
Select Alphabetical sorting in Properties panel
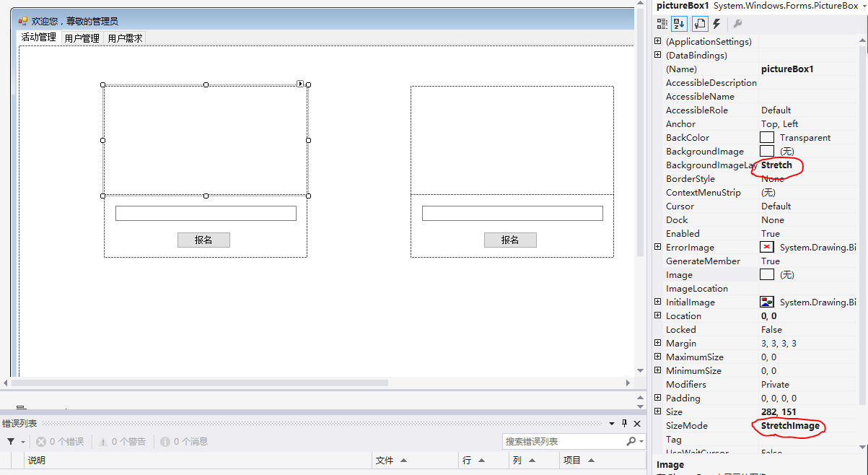coord(678,24)
